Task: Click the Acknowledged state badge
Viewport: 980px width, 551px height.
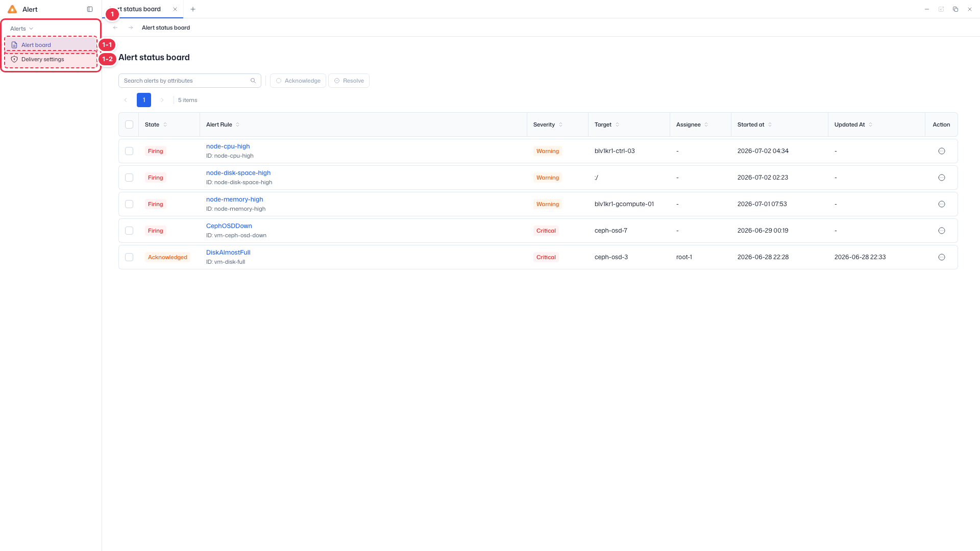Action: point(167,257)
